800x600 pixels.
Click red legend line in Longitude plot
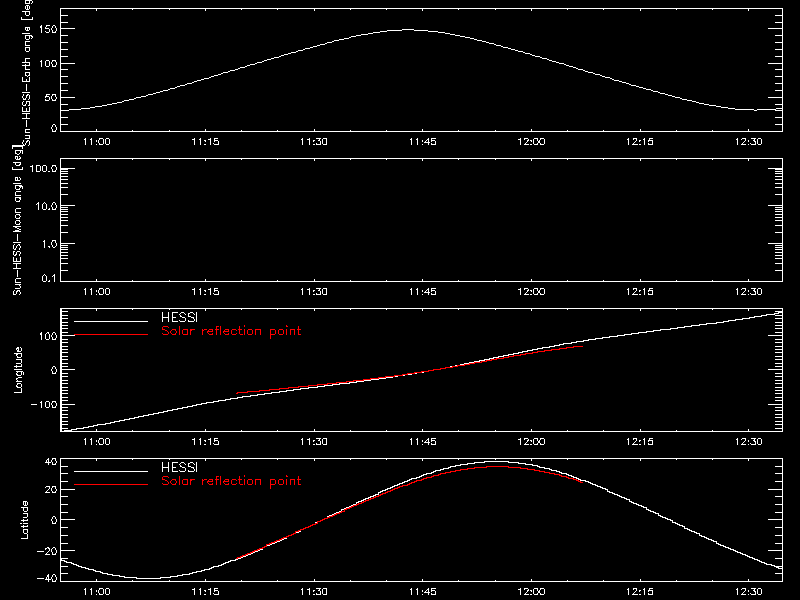click(x=111, y=335)
